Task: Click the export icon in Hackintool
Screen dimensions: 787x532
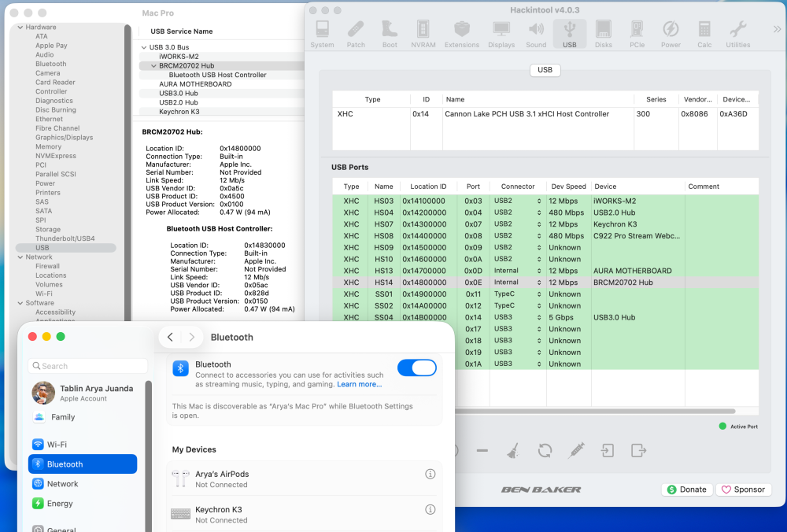Action: click(638, 451)
